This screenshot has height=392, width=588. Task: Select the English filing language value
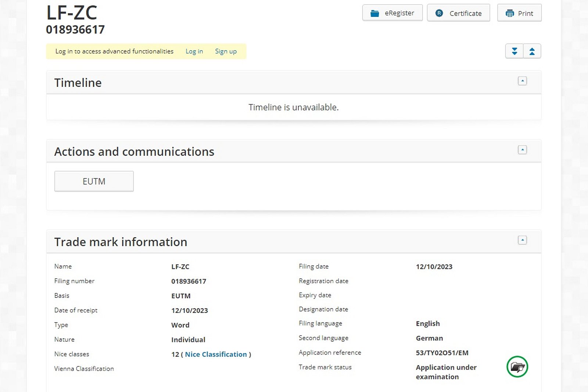[428, 324]
